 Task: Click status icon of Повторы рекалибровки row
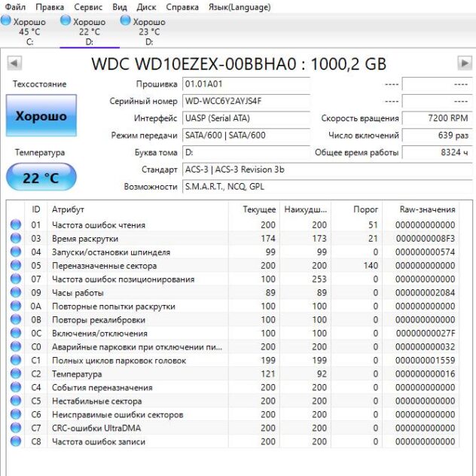[x=16, y=319]
